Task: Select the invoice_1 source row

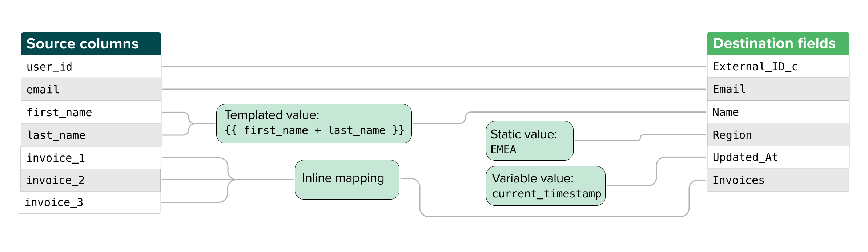Action: click(x=91, y=158)
